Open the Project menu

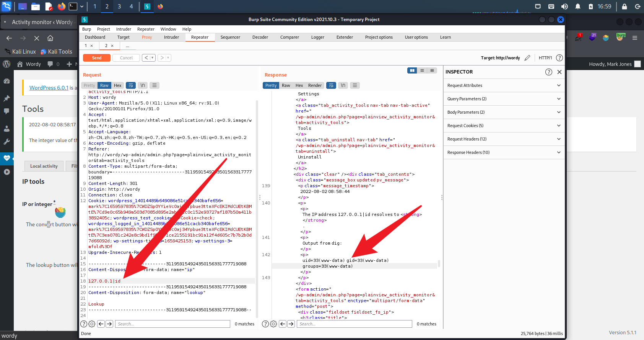(103, 29)
